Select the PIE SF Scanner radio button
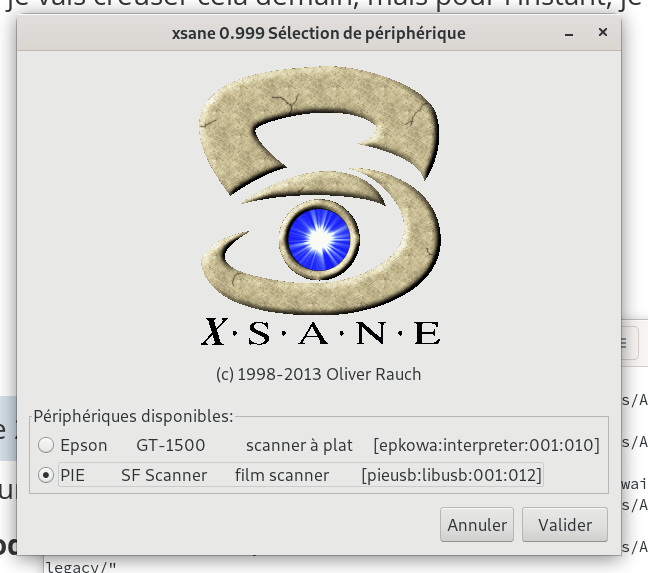 point(46,475)
